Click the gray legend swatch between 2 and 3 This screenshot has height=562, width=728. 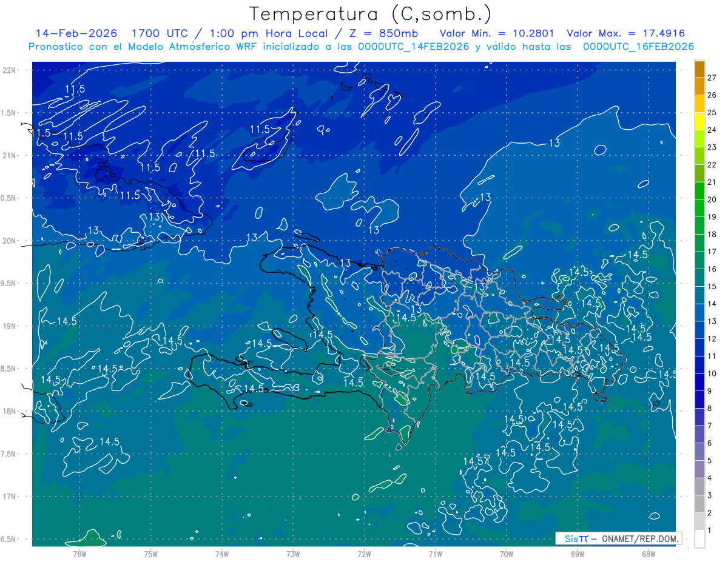(x=699, y=504)
